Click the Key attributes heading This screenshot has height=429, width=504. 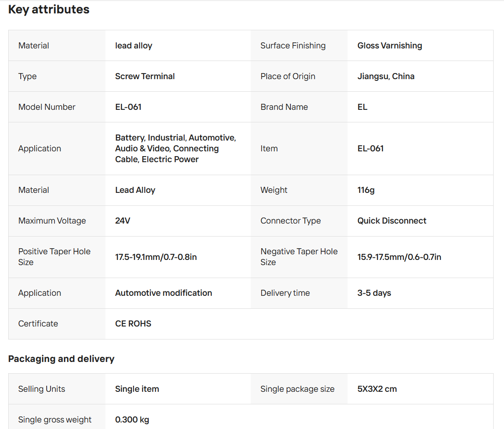[49, 10]
